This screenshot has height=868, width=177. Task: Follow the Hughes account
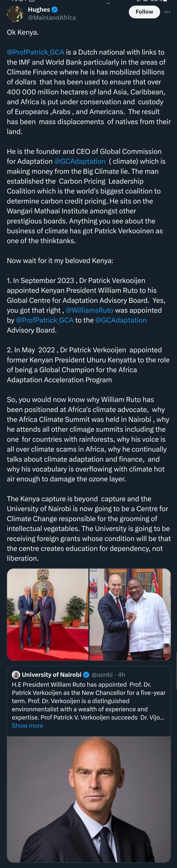(144, 12)
